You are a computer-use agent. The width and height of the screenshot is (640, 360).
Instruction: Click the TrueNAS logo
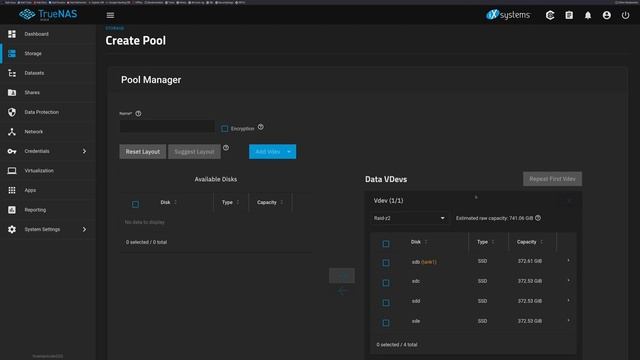point(48,15)
